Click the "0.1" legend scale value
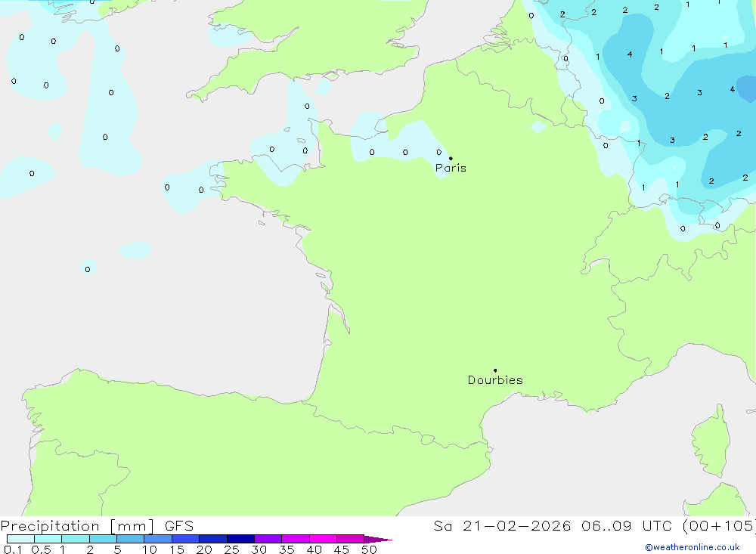The height and width of the screenshot is (554, 756). click(x=13, y=549)
